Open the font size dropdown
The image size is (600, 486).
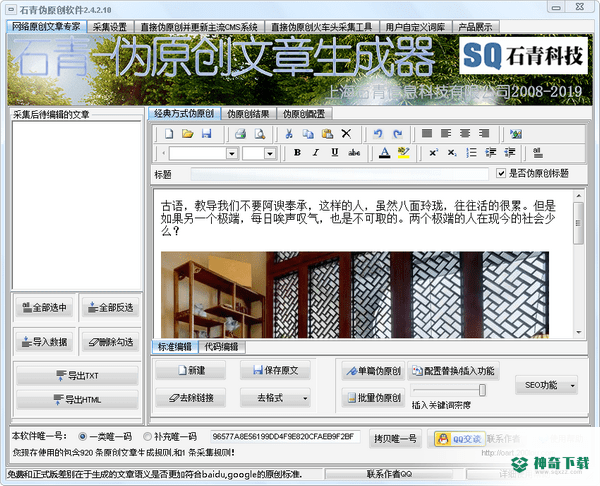[270, 153]
